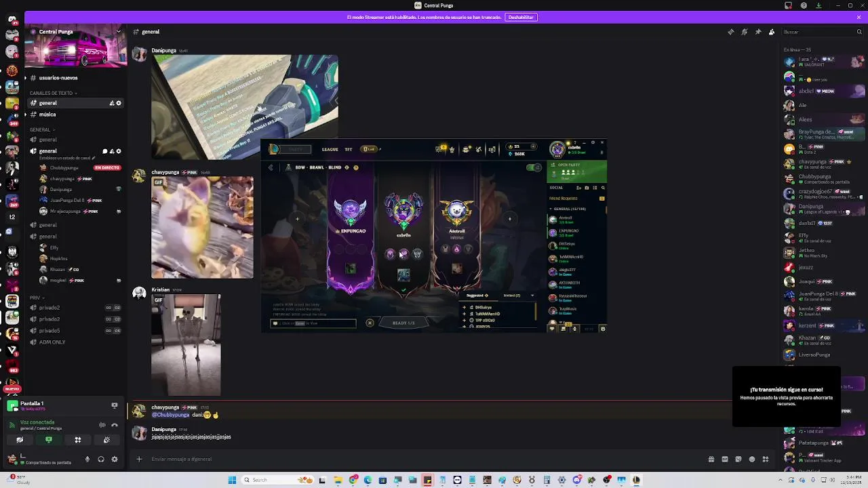Collapse the GENERAL voice category
Screen dimensions: 868x488
41,129
